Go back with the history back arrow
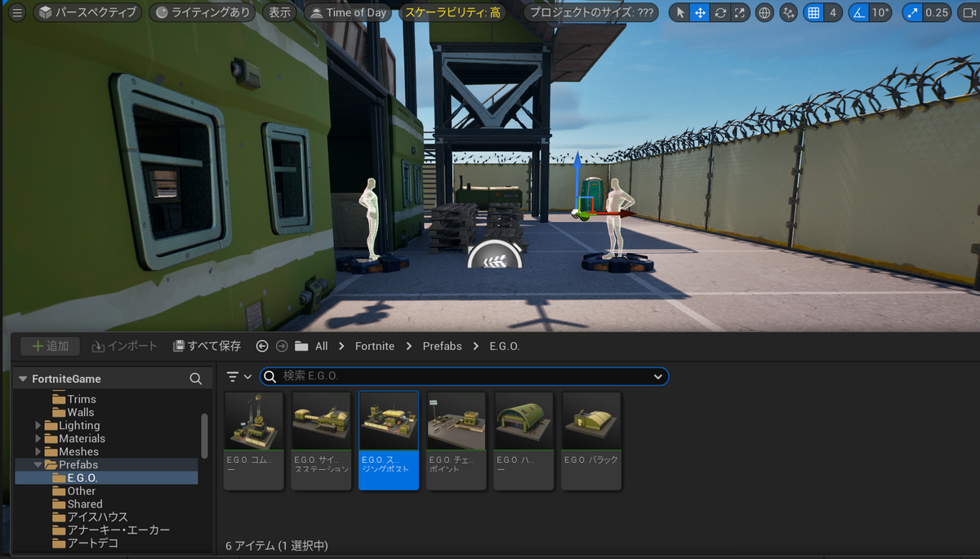The image size is (980, 559). point(262,346)
